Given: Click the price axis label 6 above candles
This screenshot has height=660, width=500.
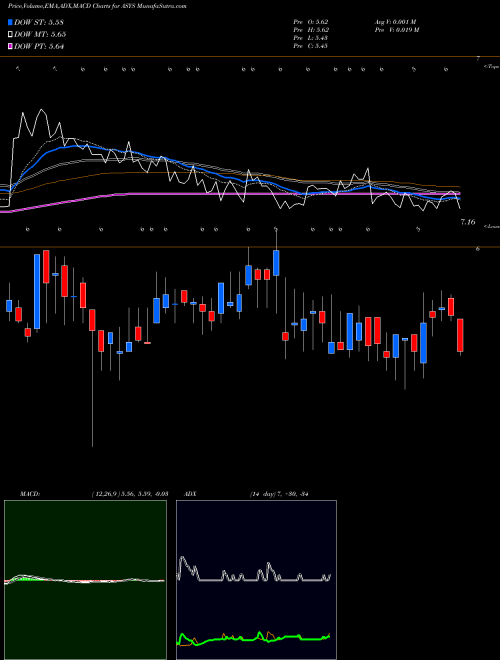Looking at the screenshot, I should pos(478,249).
